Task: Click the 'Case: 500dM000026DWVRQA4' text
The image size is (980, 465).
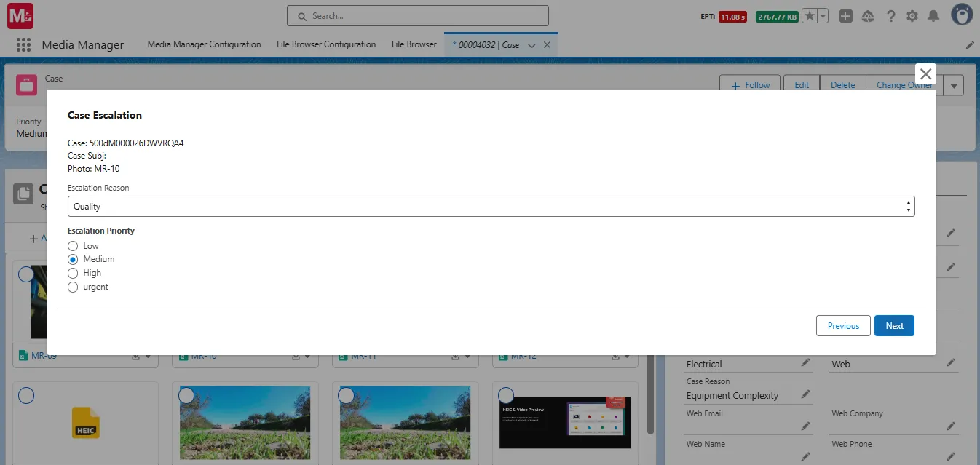Action: (x=125, y=143)
